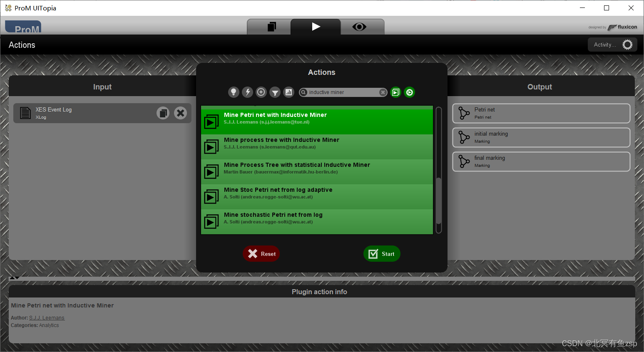Switch to the Actions play tab
This screenshot has width=644, height=352.
(x=316, y=27)
